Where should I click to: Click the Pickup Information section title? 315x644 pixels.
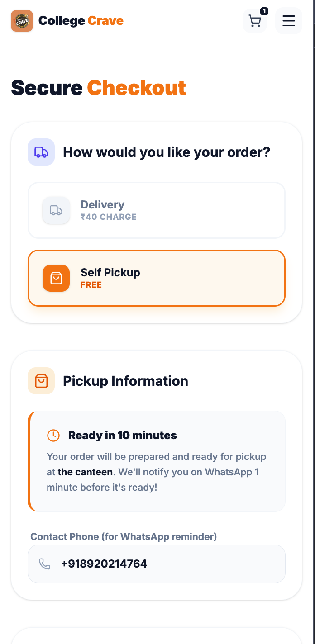[125, 381]
